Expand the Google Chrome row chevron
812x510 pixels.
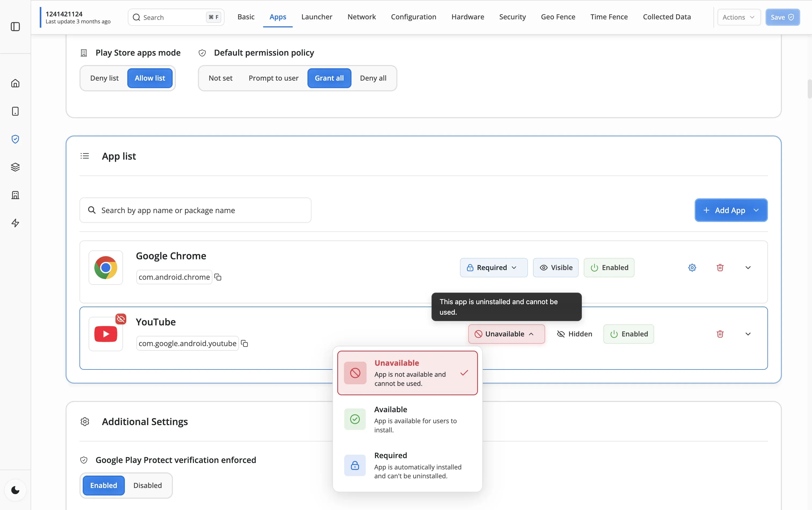point(748,268)
